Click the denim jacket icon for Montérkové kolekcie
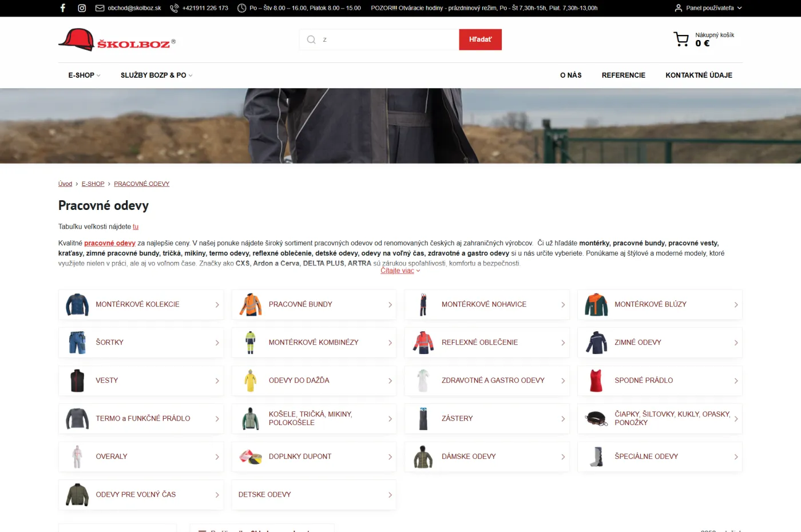Viewport: 801px width, 532px height. (77, 304)
